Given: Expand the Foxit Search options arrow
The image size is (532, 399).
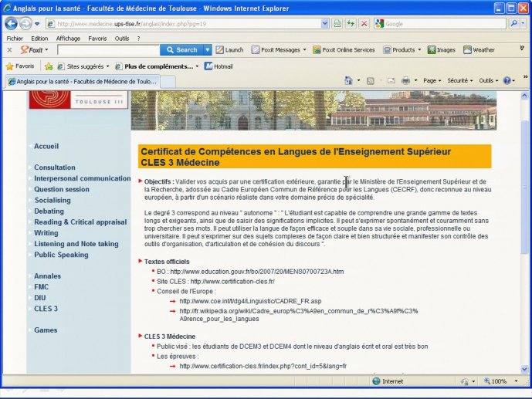Looking at the screenshot, I should tap(207, 50).
